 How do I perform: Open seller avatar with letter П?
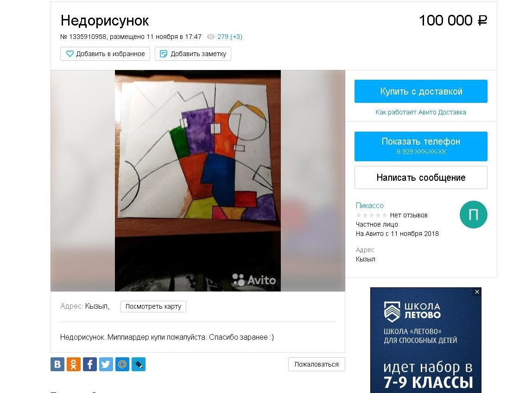[473, 215]
